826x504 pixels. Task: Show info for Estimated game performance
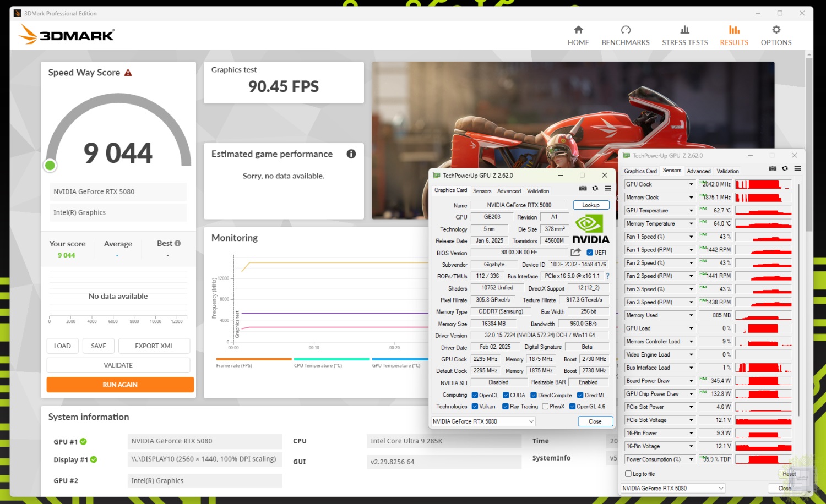coord(351,154)
